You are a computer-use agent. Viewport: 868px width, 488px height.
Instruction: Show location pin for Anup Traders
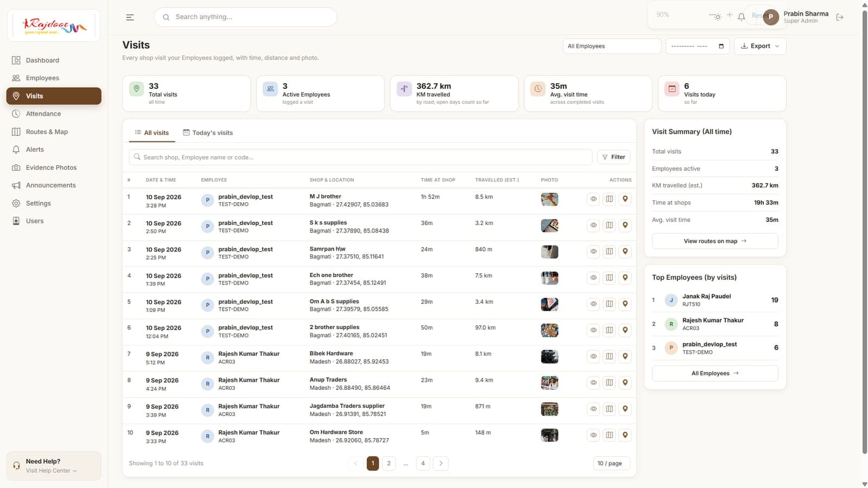click(x=625, y=383)
